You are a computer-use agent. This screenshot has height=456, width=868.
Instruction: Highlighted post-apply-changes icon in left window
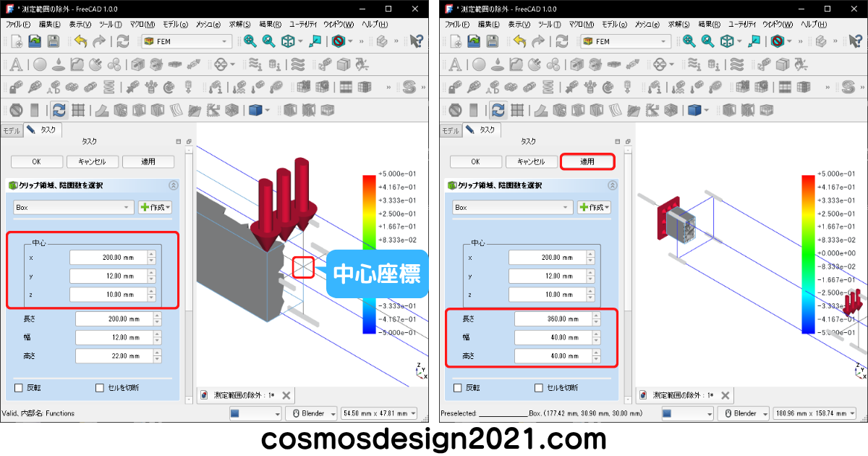pos(59,111)
